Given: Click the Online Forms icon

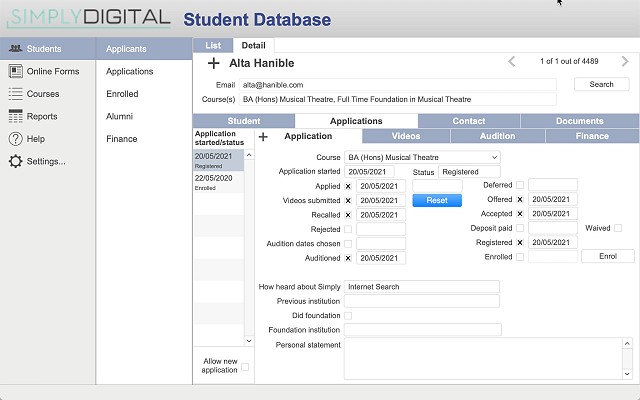Looking at the screenshot, I should point(16,71).
